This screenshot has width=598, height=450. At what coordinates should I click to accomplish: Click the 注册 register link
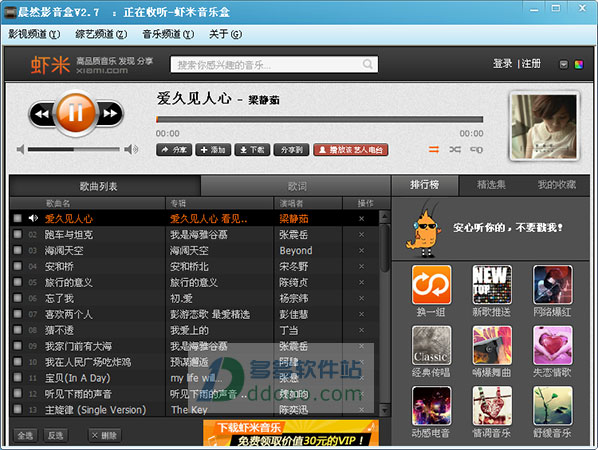pyautogui.click(x=531, y=64)
